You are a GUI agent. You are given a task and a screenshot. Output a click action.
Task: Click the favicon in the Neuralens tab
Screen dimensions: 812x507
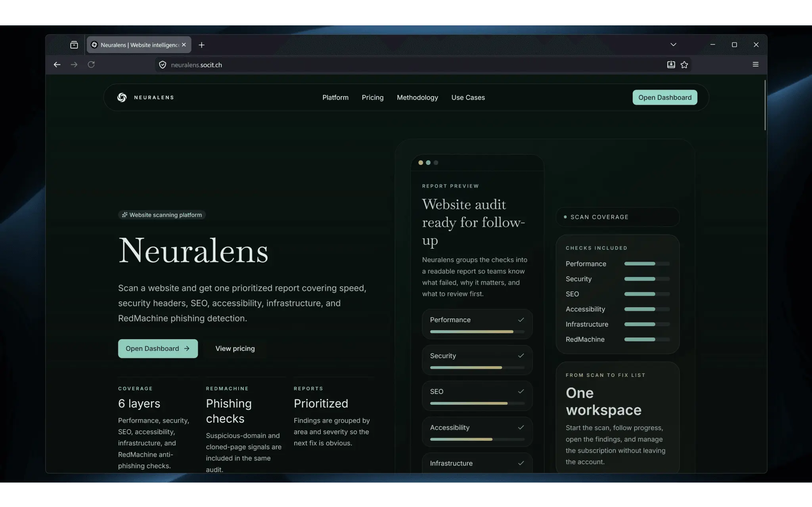[x=94, y=45]
